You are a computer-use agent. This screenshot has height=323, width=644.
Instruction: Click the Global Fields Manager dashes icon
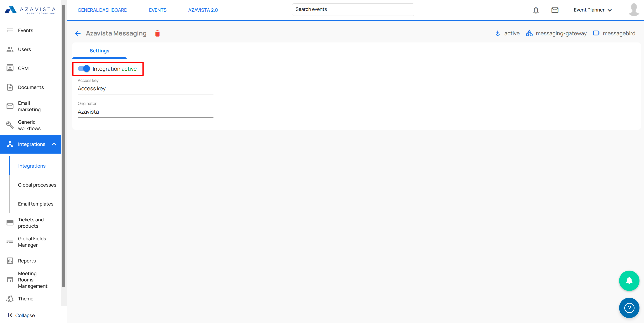10,242
